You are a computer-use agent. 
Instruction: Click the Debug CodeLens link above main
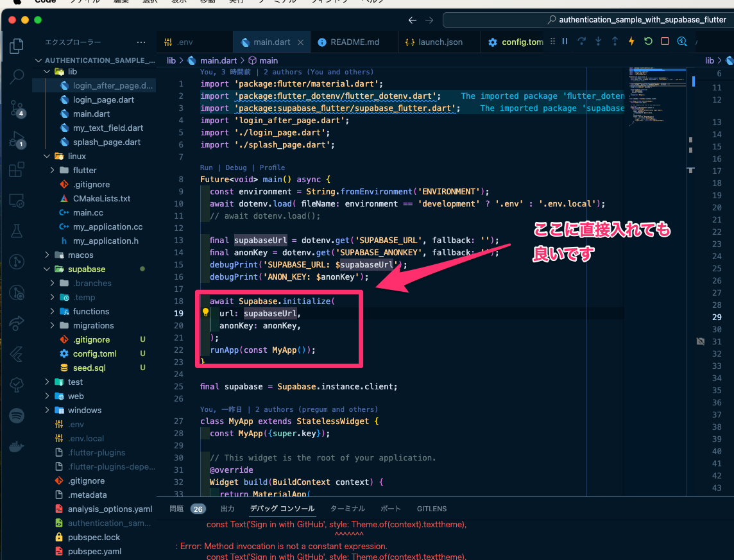[x=235, y=167]
